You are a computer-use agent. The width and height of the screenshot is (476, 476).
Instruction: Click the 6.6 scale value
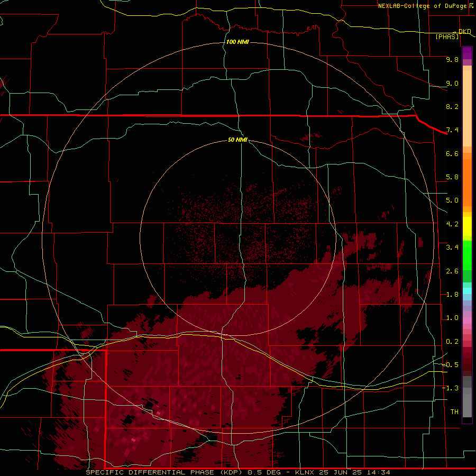click(452, 153)
